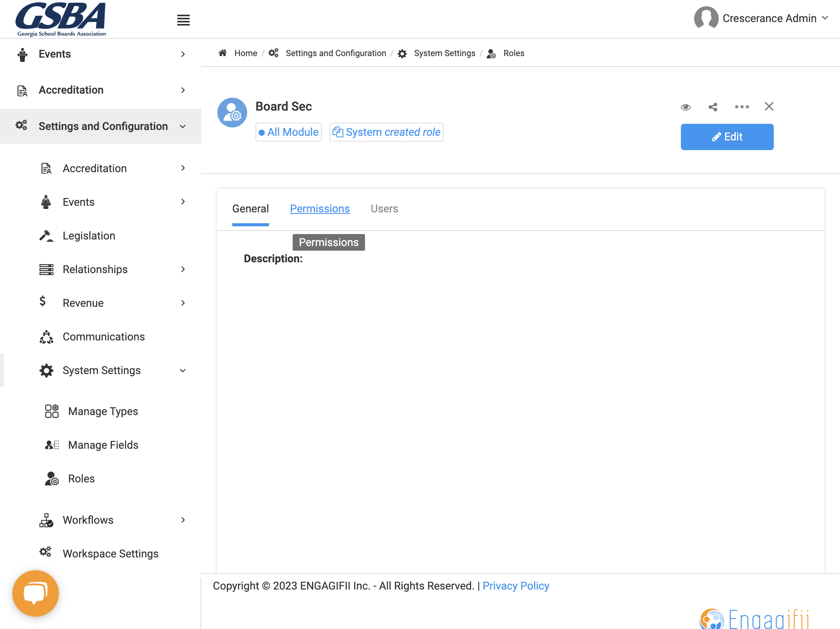840x629 pixels.
Task: Expand the Workflows chevron
Action: (x=183, y=520)
